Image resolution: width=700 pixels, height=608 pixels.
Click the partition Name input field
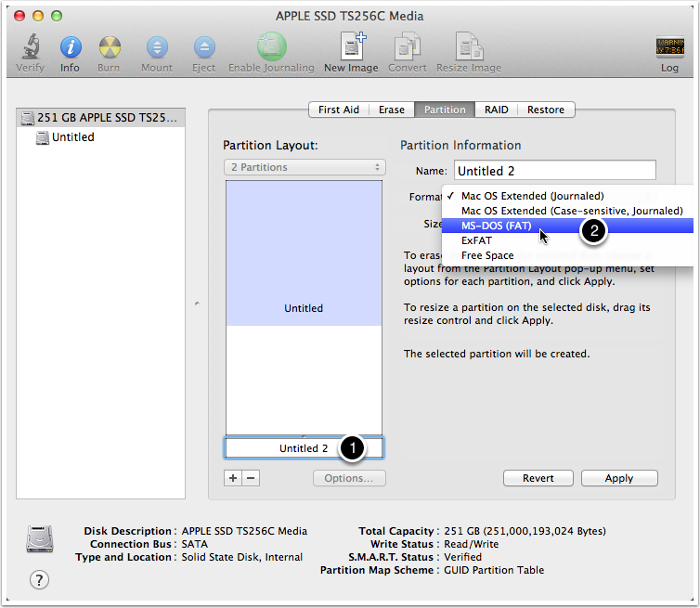pos(555,171)
